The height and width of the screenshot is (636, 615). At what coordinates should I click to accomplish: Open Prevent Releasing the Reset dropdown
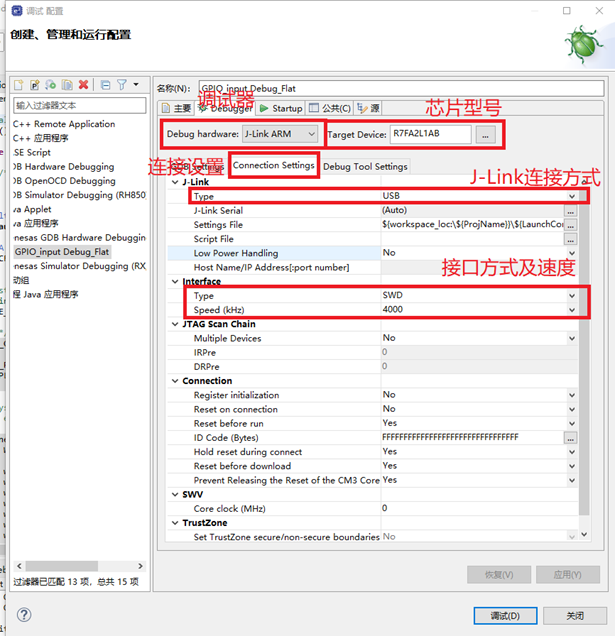pos(572,480)
